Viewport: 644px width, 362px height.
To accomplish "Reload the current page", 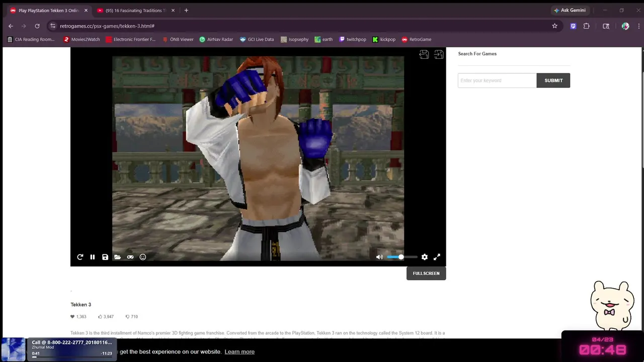I will tap(37, 26).
